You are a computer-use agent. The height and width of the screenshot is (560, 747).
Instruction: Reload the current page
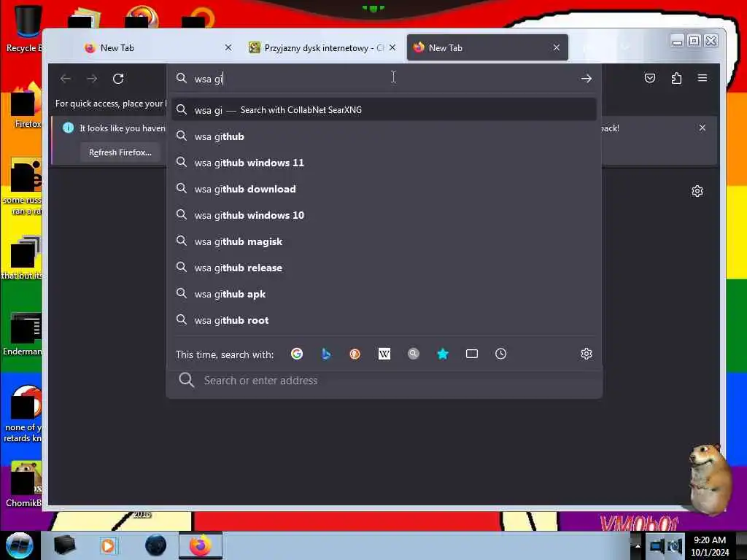[x=118, y=79]
